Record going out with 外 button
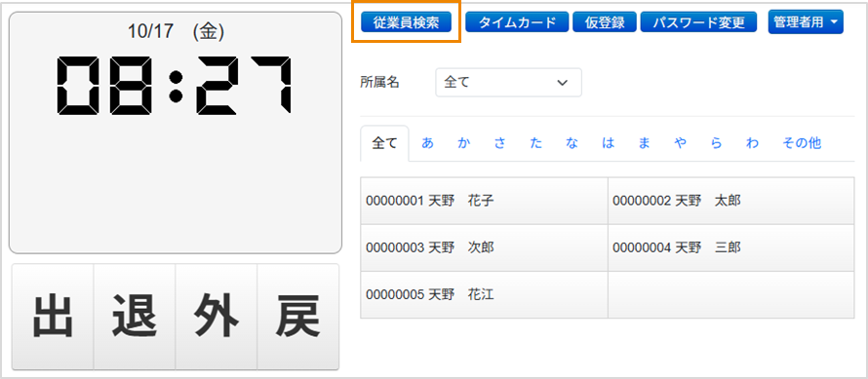Screen dimensions: 868x379 click(216, 317)
